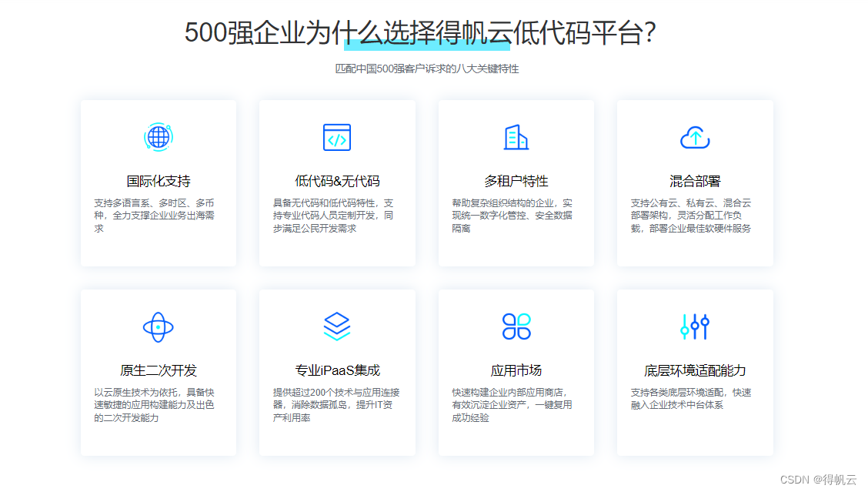Select the 多租户特性 card title
This screenshot has height=492, width=868.
click(516, 181)
